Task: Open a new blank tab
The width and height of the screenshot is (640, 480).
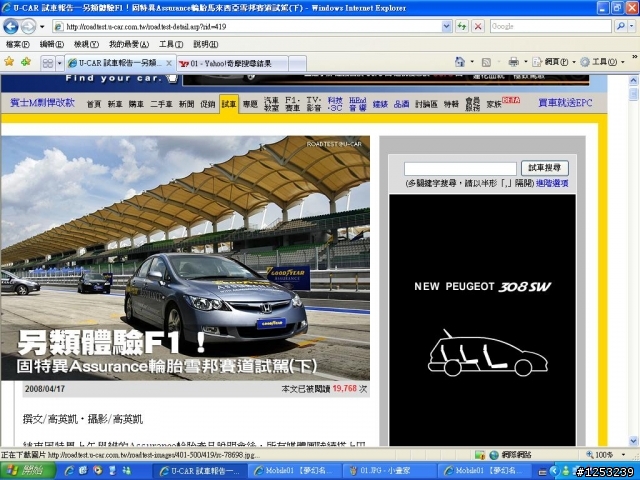Action: click(x=298, y=64)
